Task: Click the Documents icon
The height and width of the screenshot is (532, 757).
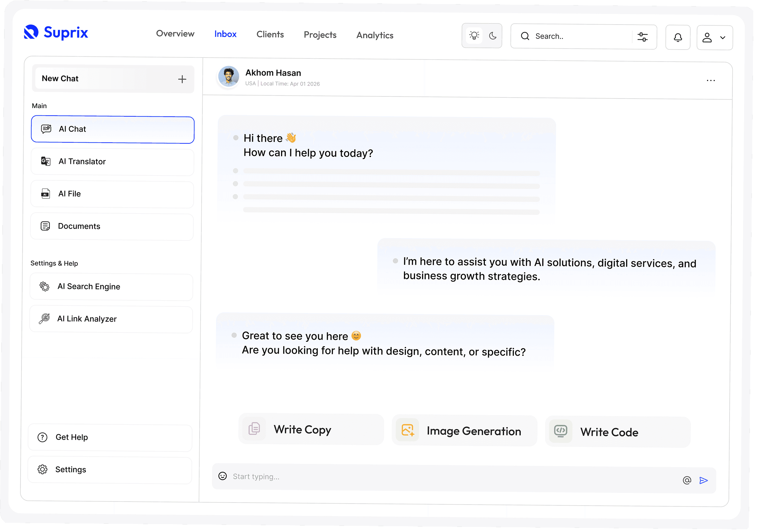Action: [x=45, y=226]
